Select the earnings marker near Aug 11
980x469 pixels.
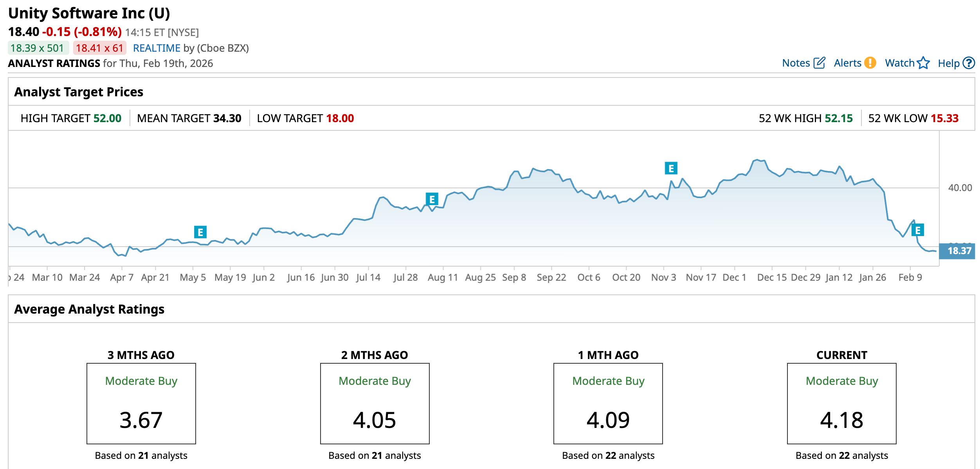pyautogui.click(x=432, y=199)
